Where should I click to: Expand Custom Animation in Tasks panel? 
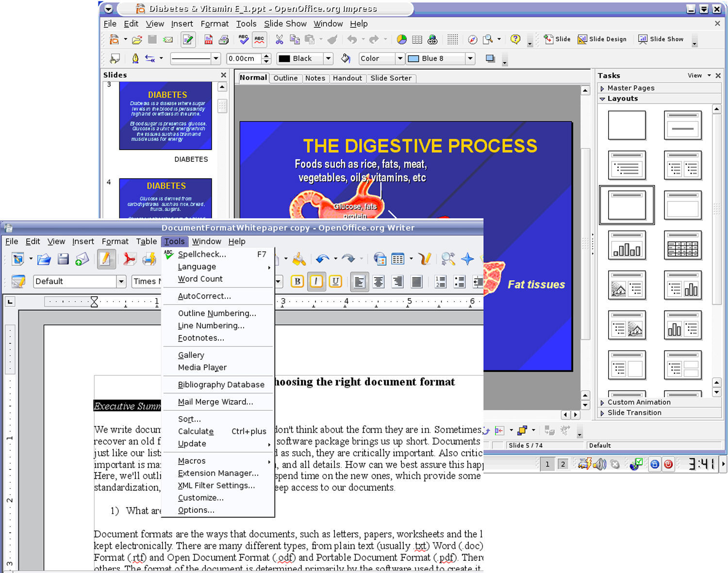click(602, 403)
